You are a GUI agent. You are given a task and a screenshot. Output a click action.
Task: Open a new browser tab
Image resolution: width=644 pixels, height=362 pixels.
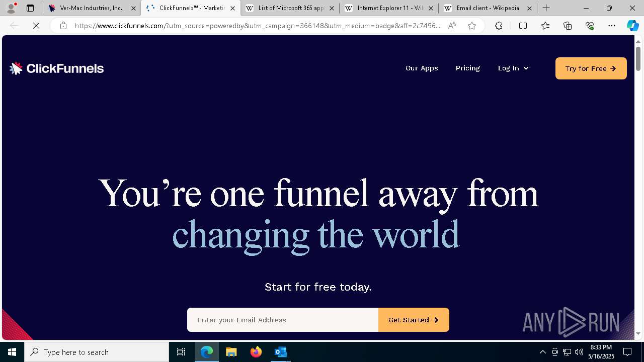click(546, 8)
